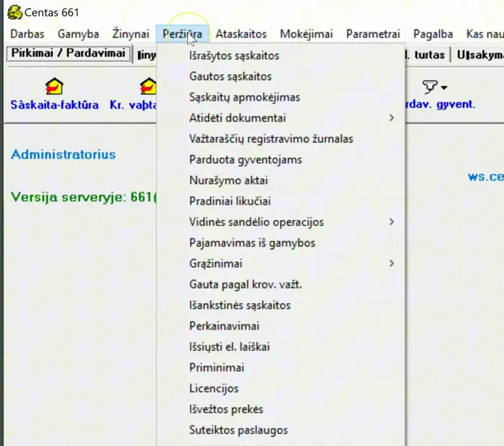Click the ws.ce website link
The image size is (504, 446).
pyautogui.click(x=486, y=177)
